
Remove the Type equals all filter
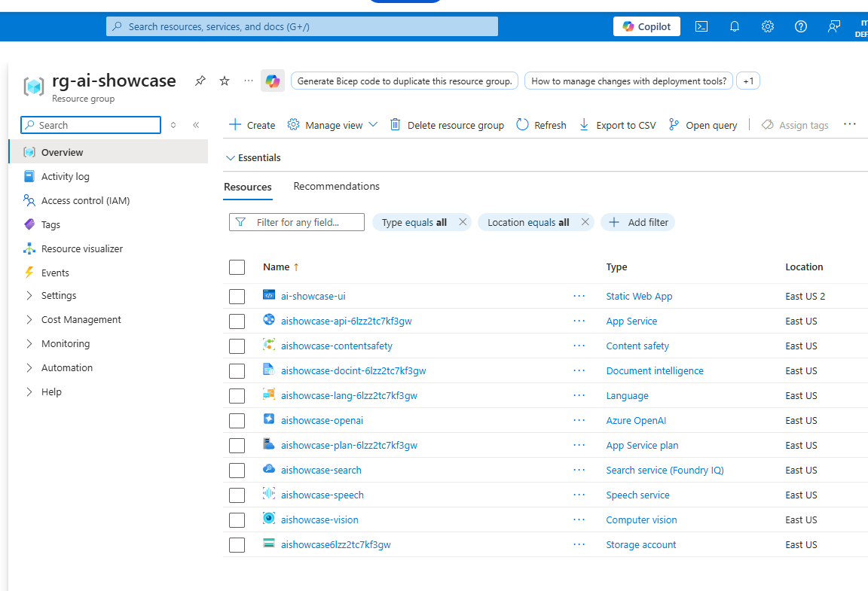[463, 222]
